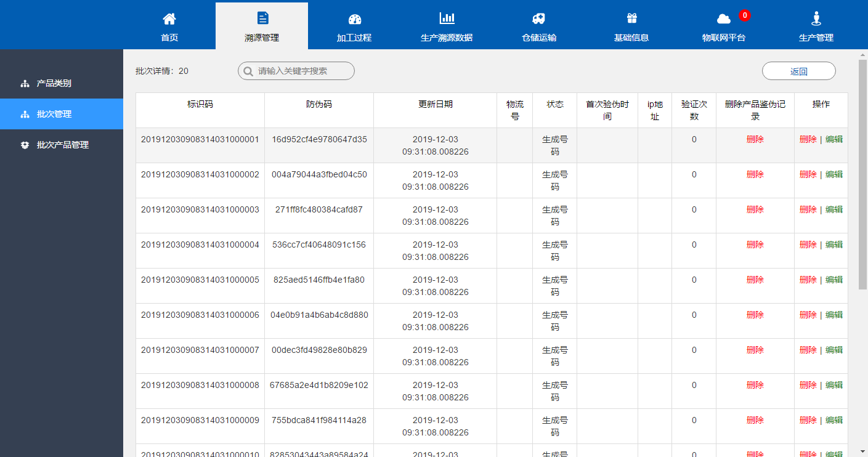Click the red 0 notification badge
Viewport: 868px width, 457px height.
745,15
